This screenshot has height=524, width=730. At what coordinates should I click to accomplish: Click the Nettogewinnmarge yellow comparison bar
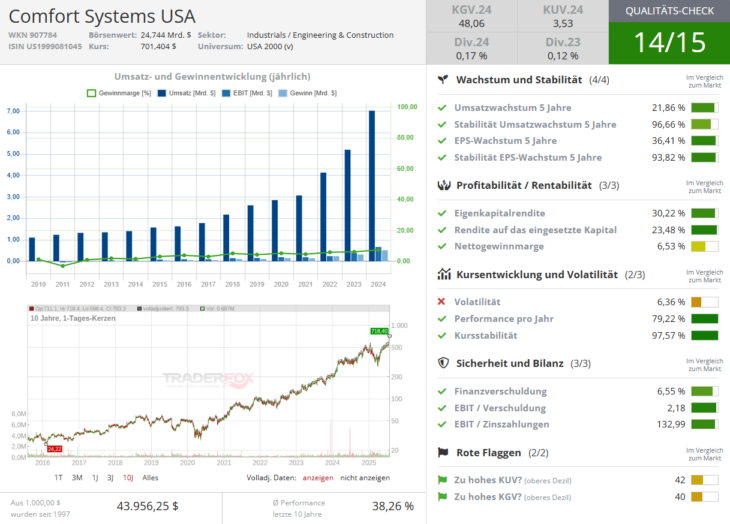click(x=704, y=246)
